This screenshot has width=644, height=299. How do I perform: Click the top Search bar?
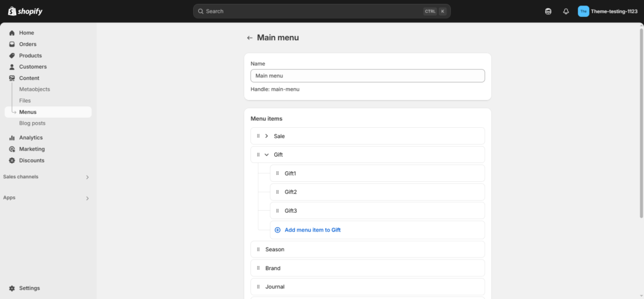pos(321,11)
